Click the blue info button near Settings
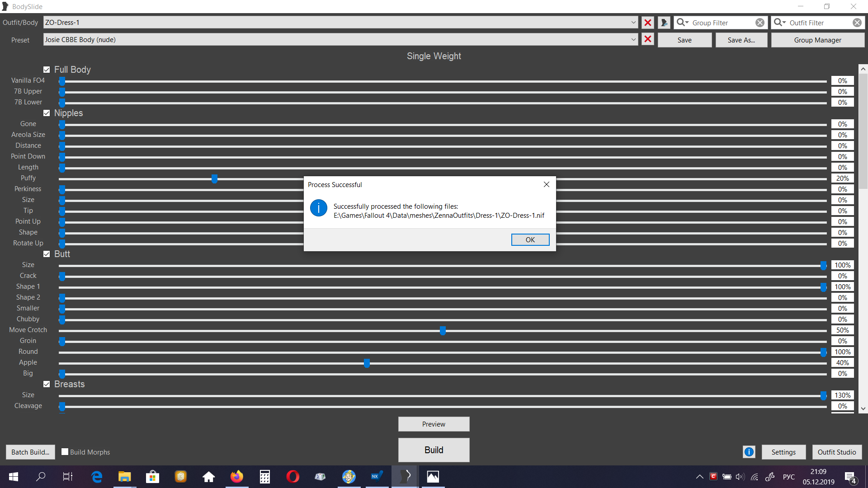This screenshot has width=868, height=488. 749,452
